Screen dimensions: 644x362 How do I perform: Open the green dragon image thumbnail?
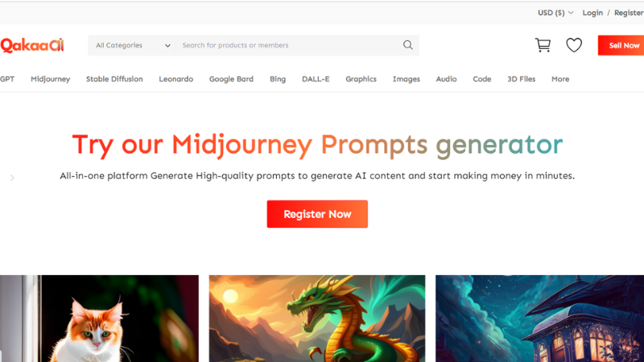pyautogui.click(x=317, y=319)
